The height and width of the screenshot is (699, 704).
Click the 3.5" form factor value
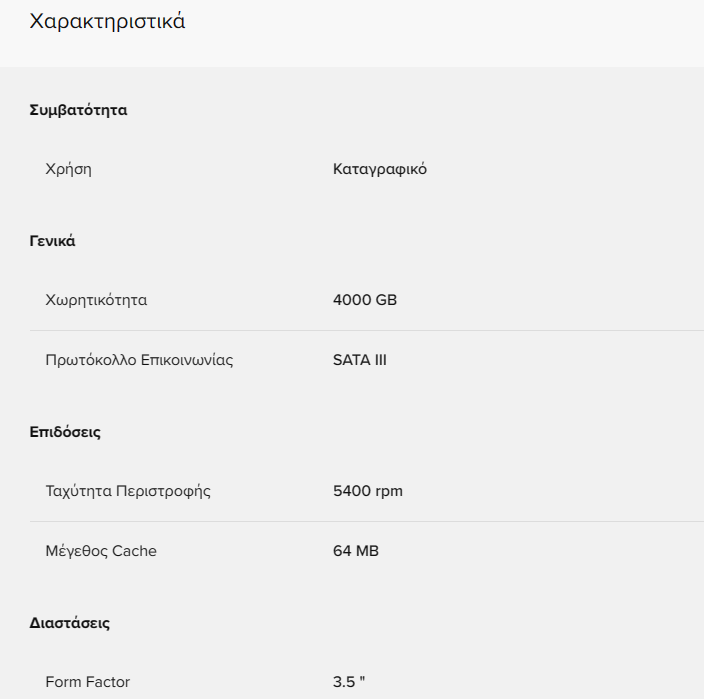tap(349, 682)
